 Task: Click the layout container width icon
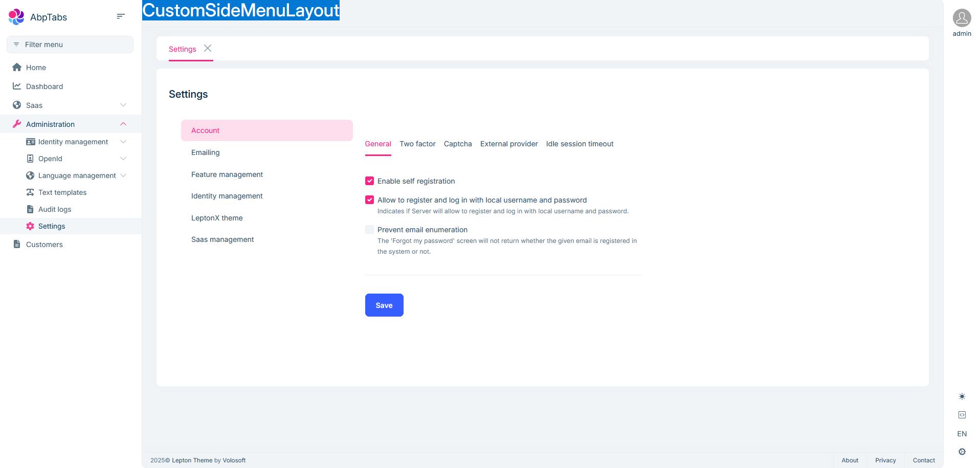pyautogui.click(x=962, y=415)
